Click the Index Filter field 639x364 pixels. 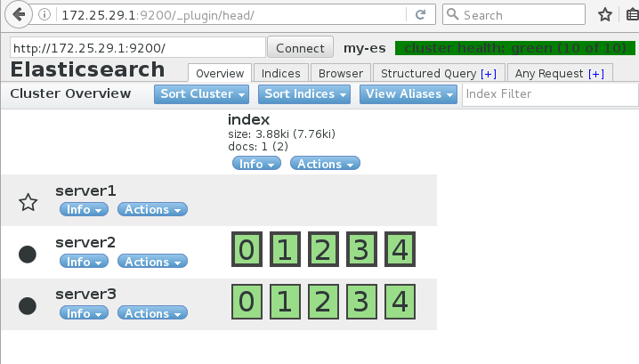(550, 94)
